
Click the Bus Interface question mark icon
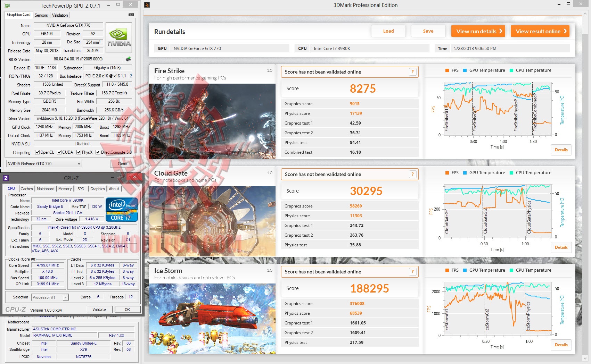pyautogui.click(x=131, y=76)
